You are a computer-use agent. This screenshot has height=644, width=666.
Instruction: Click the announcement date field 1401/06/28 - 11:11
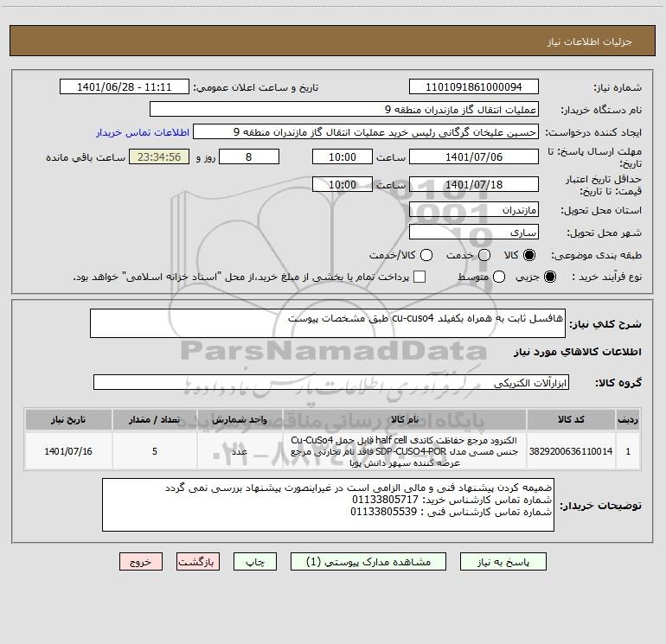[x=124, y=86]
